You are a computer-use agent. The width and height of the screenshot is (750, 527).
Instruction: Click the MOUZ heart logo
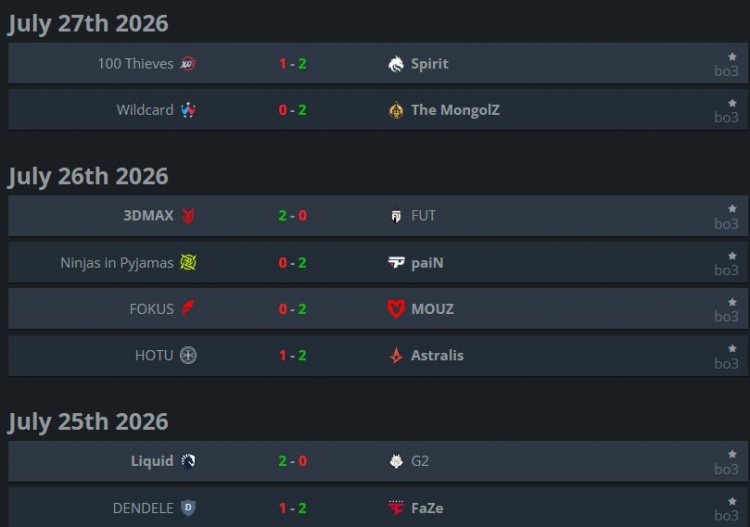[x=396, y=309]
